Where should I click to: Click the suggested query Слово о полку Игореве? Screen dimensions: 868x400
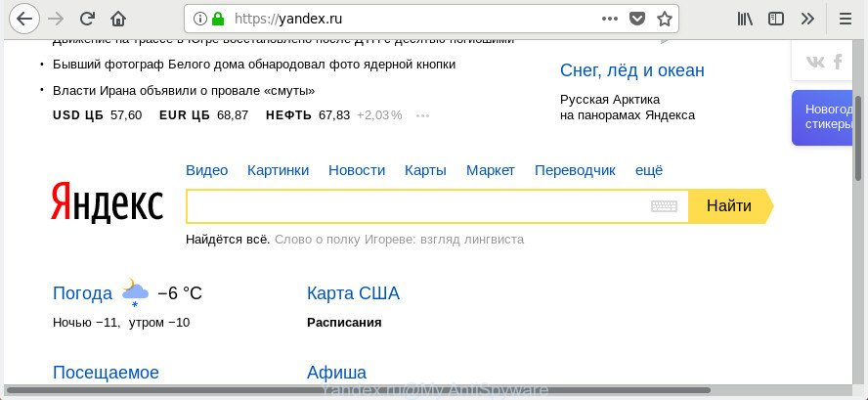click(399, 240)
